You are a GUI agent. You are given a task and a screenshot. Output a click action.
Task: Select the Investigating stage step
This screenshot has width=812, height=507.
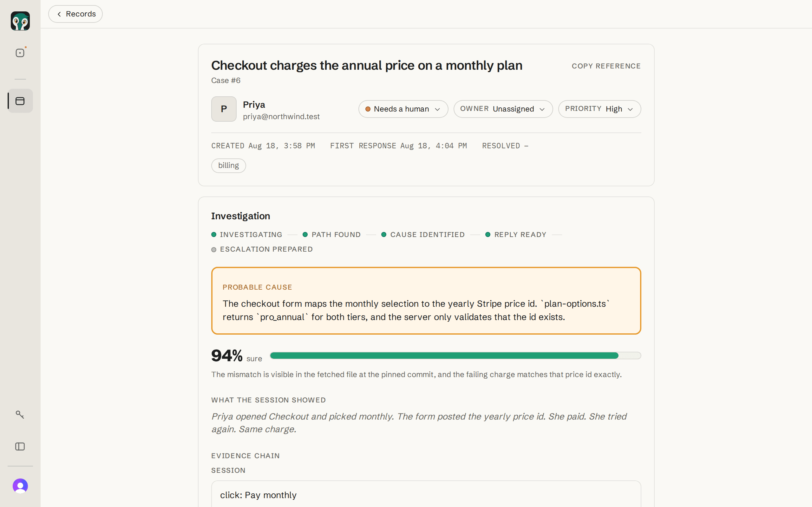247,235
